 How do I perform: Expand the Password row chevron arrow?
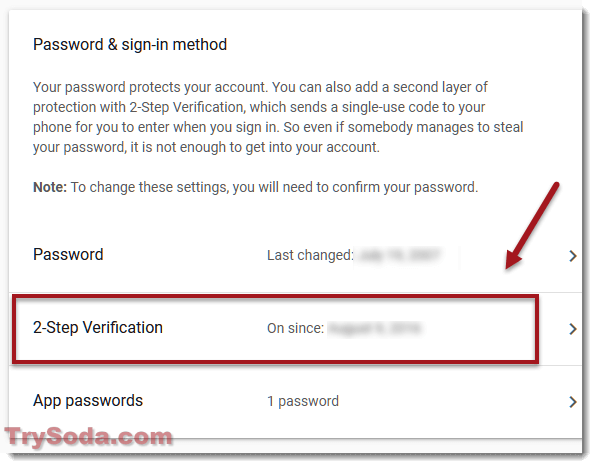pos(572,256)
